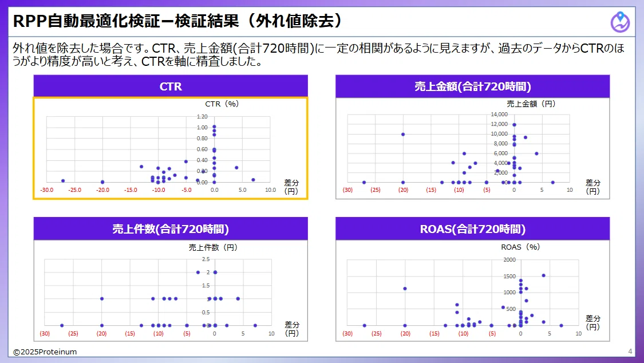
Task: Click '(25)' x-axis label in sales count chart
Action: point(73,333)
